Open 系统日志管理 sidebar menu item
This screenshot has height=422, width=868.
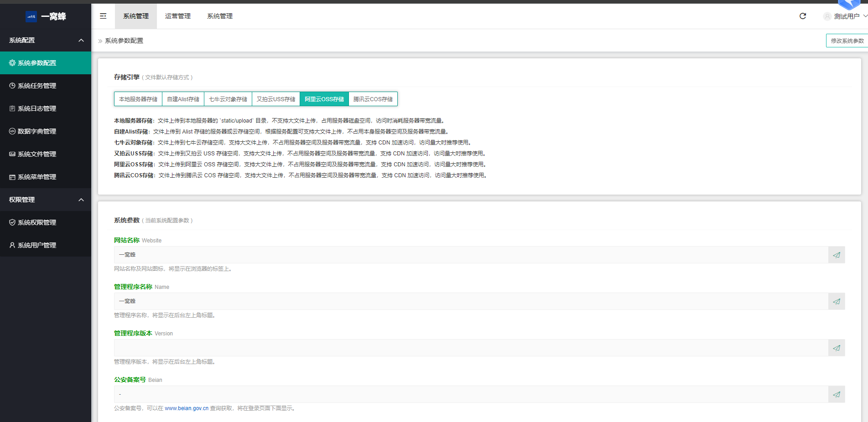[x=46, y=108]
